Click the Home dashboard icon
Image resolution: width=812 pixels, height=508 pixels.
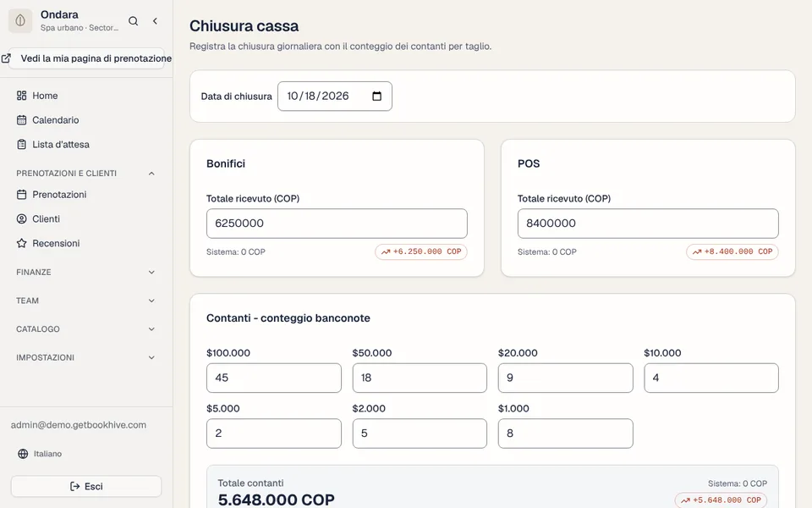[x=21, y=96]
